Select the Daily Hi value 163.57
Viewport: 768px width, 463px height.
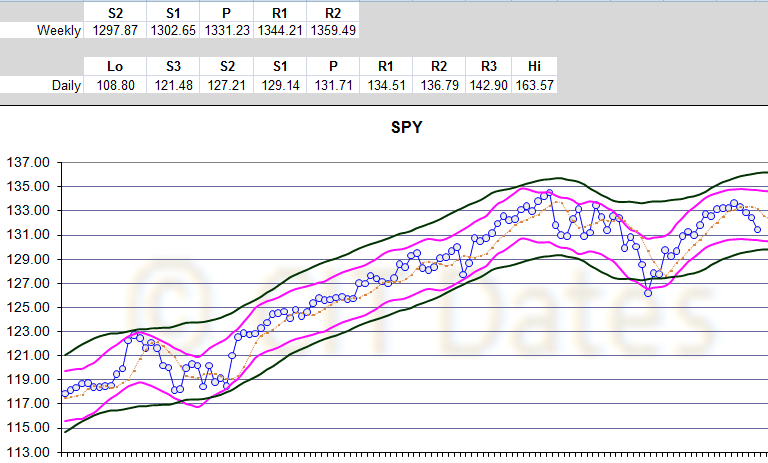tap(534, 85)
